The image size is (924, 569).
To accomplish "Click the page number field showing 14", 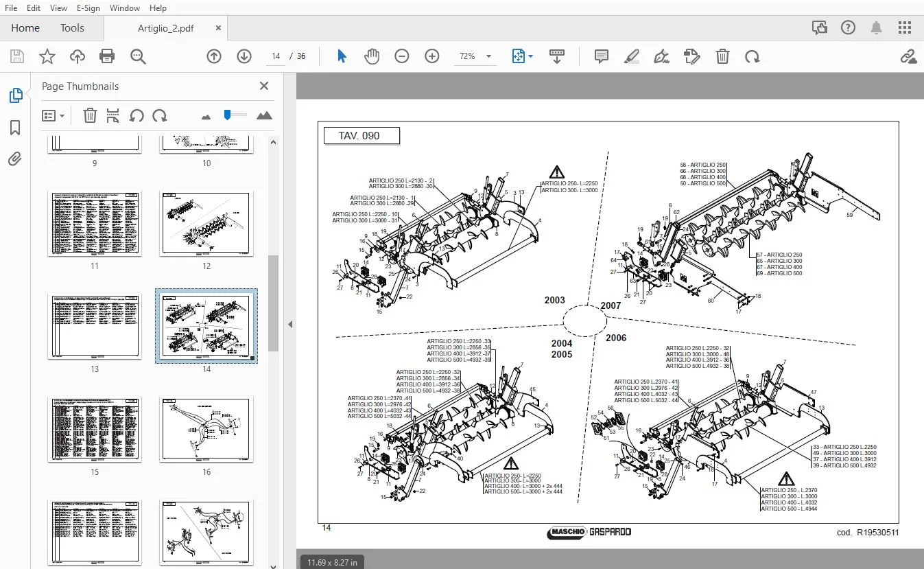I will pyautogui.click(x=276, y=56).
